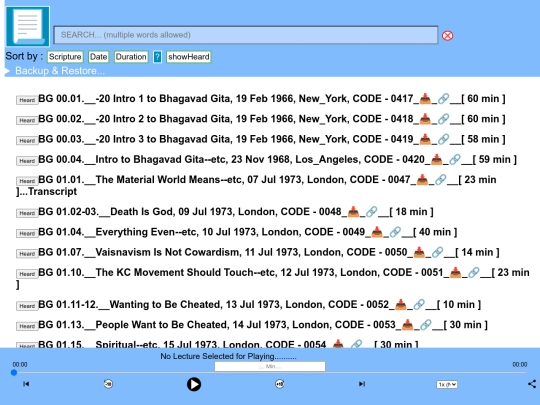The image size is (540, 405).
Task: Copy link for BG 01.07 lecture
Action: (x=437, y=252)
